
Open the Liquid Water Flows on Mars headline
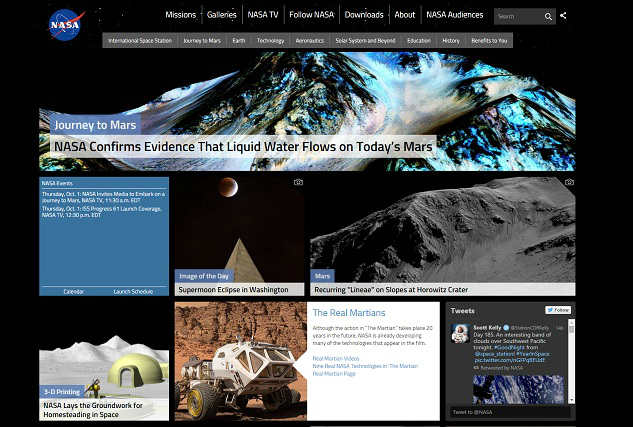[243, 147]
